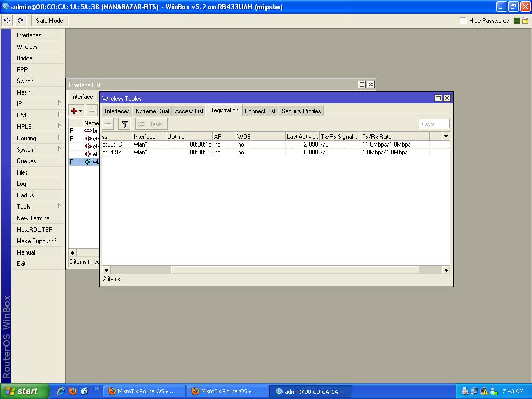This screenshot has width=532, height=399.
Task: Click the yellow padlock icon at top right
Action: [x=525, y=21]
